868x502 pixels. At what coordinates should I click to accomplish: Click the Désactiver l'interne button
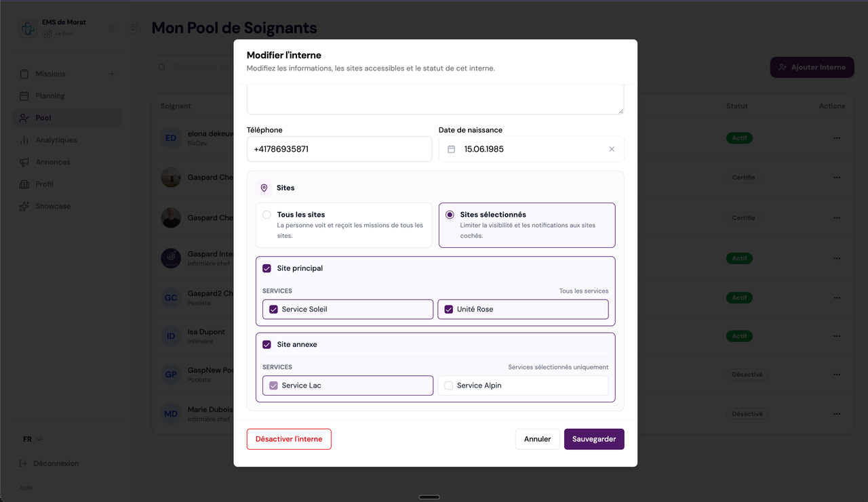pos(289,439)
